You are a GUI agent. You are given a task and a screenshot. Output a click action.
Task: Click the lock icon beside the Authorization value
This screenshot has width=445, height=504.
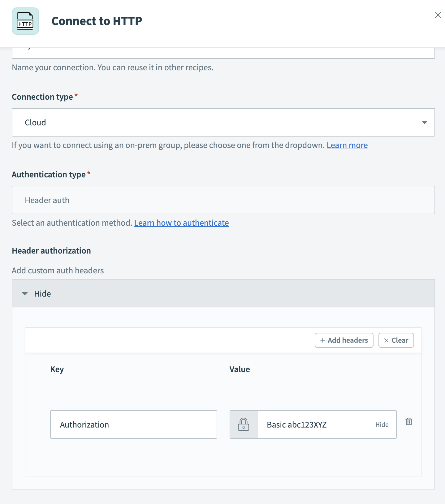[x=244, y=424]
